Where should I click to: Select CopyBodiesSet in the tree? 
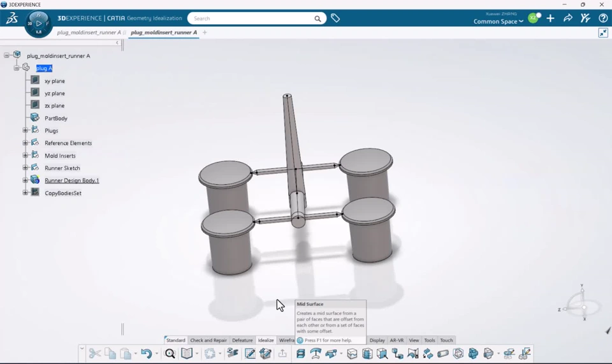coord(63,193)
